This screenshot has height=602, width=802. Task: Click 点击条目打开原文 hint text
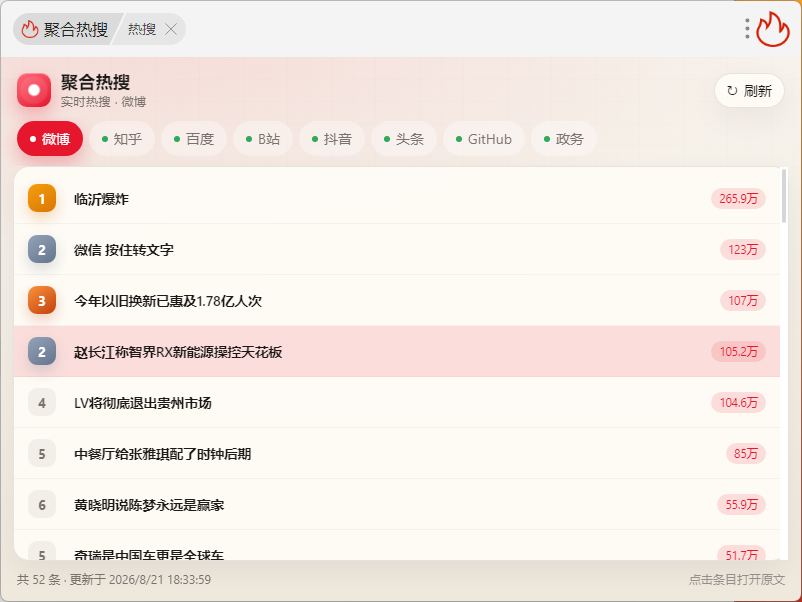point(737,579)
